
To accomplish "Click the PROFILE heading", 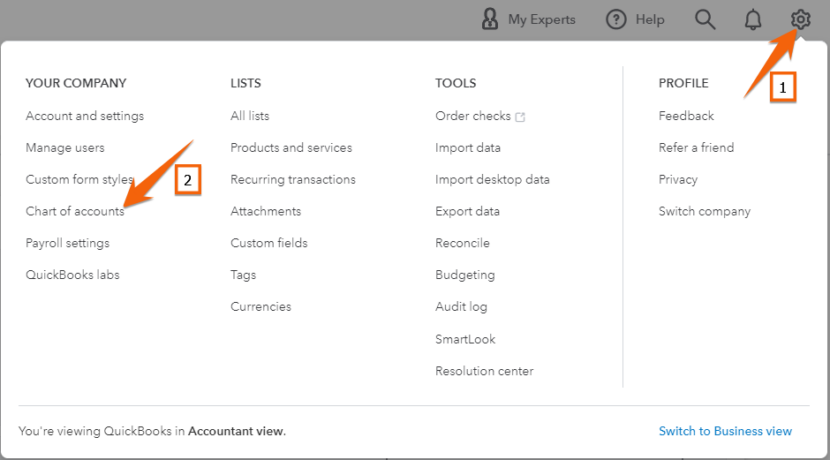I will pyautogui.click(x=683, y=83).
